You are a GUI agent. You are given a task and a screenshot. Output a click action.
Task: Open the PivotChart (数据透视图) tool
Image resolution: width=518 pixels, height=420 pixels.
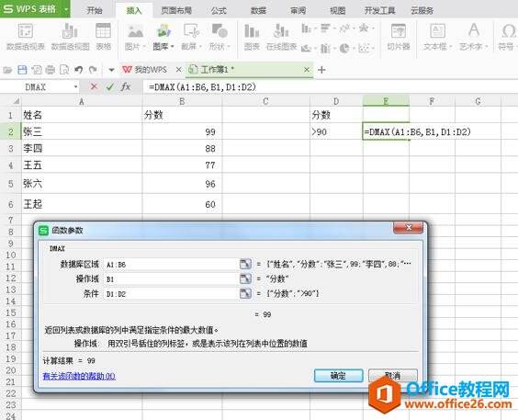(x=70, y=37)
